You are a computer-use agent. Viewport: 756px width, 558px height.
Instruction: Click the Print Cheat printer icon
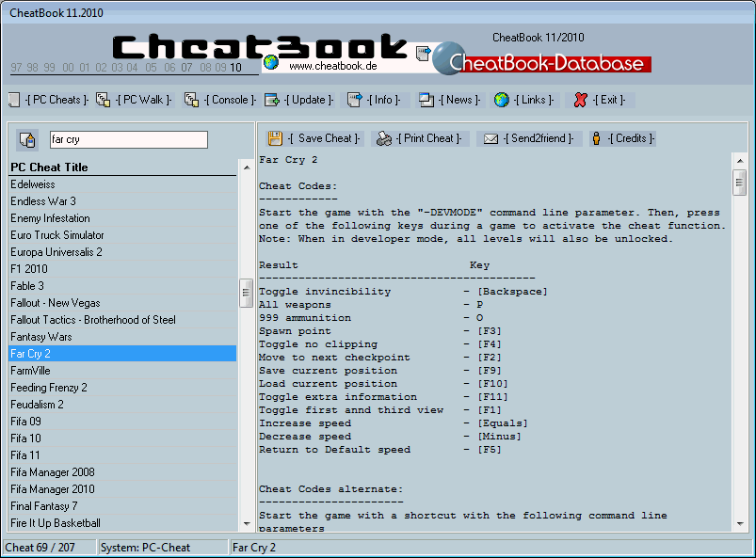point(384,138)
